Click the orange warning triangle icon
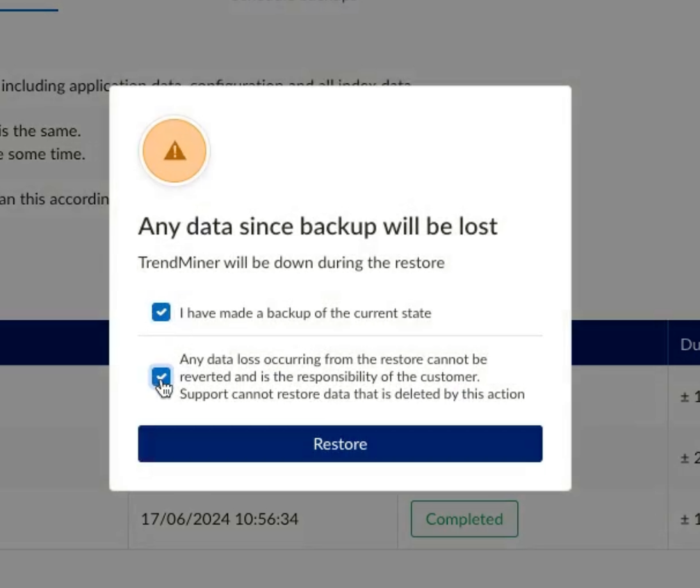Screen dimensions: 700x588 [x=174, y=150]
